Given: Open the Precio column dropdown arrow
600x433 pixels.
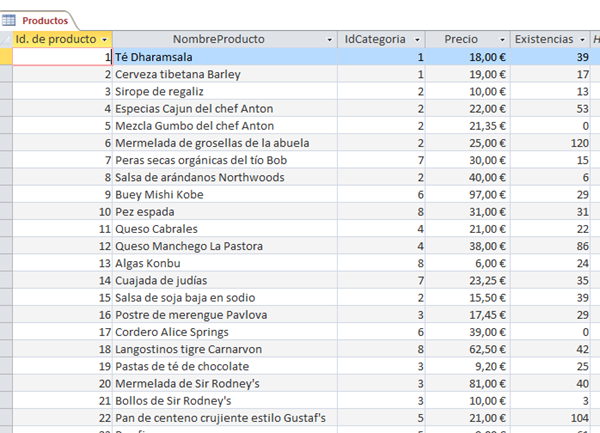Looking at the screenshot, I should (502, 39).
